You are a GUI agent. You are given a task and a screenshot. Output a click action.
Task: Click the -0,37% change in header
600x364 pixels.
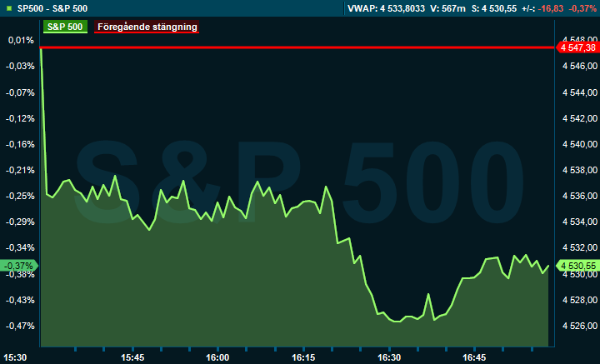[582, 8]
